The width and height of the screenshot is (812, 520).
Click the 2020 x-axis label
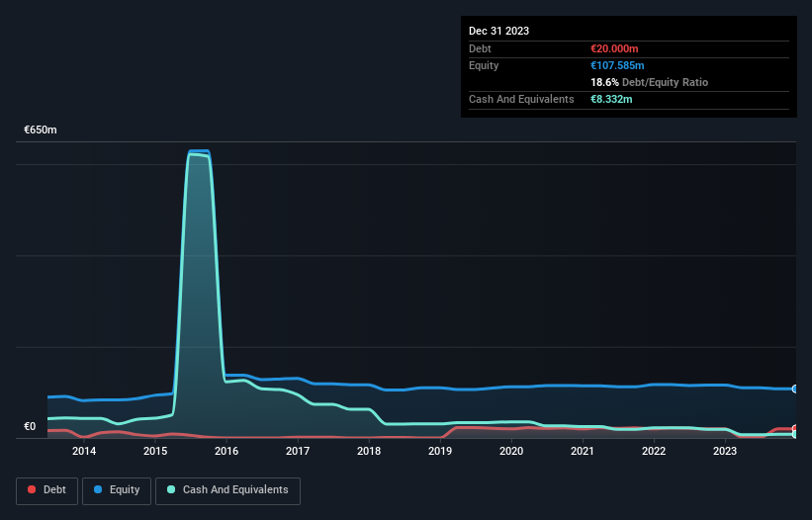(x=511, y=451)
